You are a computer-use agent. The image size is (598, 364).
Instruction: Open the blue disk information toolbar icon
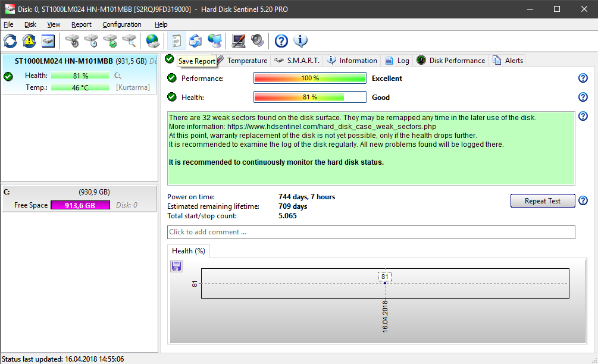(x=48, y=41)
